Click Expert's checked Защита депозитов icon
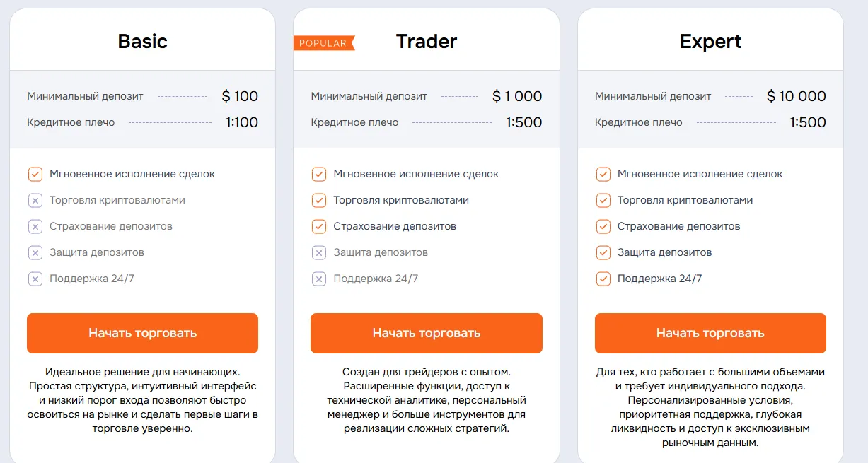 coord(603,252)
